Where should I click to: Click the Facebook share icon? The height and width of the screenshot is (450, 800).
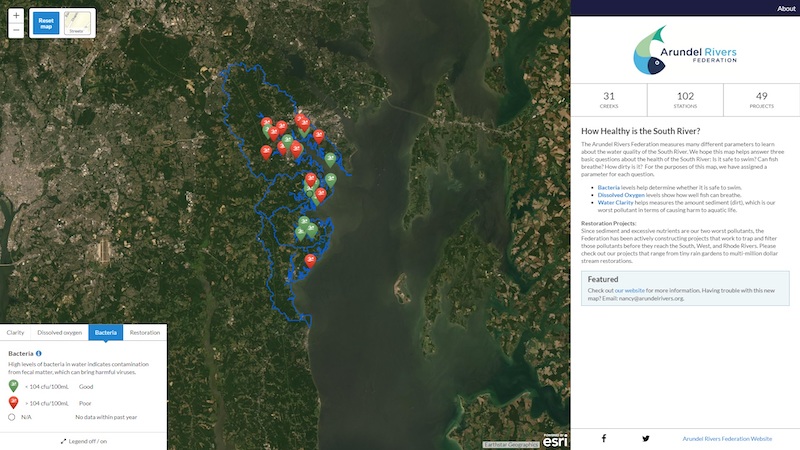(x=604, y=438)
